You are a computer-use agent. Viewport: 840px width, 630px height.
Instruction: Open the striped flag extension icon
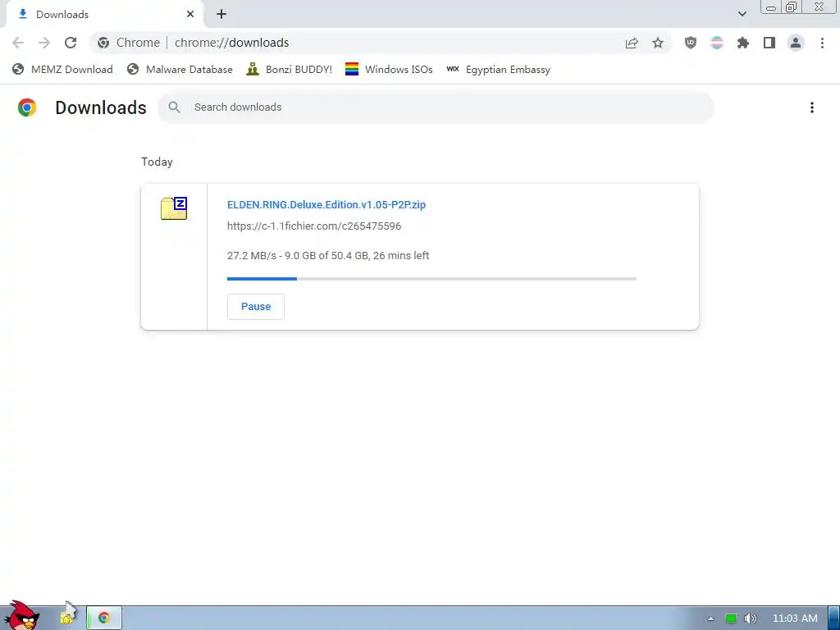click(717, 43)
